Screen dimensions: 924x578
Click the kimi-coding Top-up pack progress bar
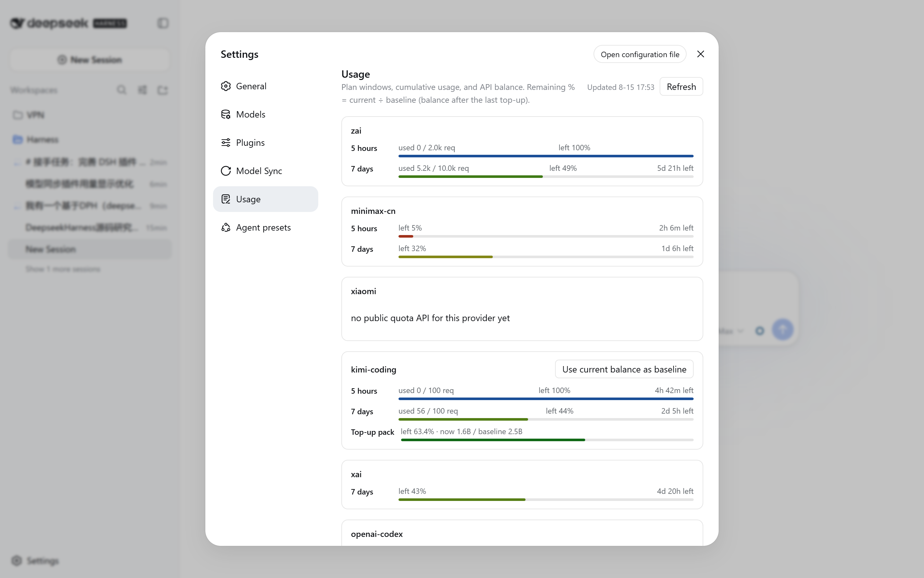547,440
